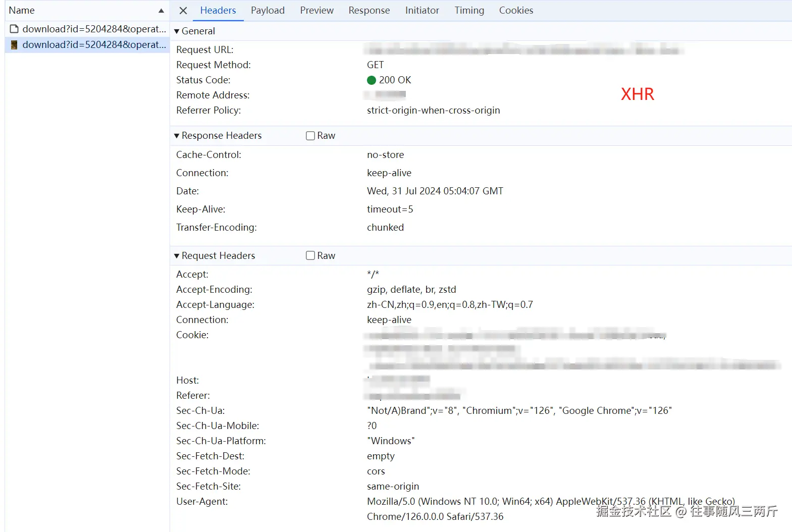Collapse the Response Headers section
The height and width of the screenshot is (532, 792).
(177, 136)
